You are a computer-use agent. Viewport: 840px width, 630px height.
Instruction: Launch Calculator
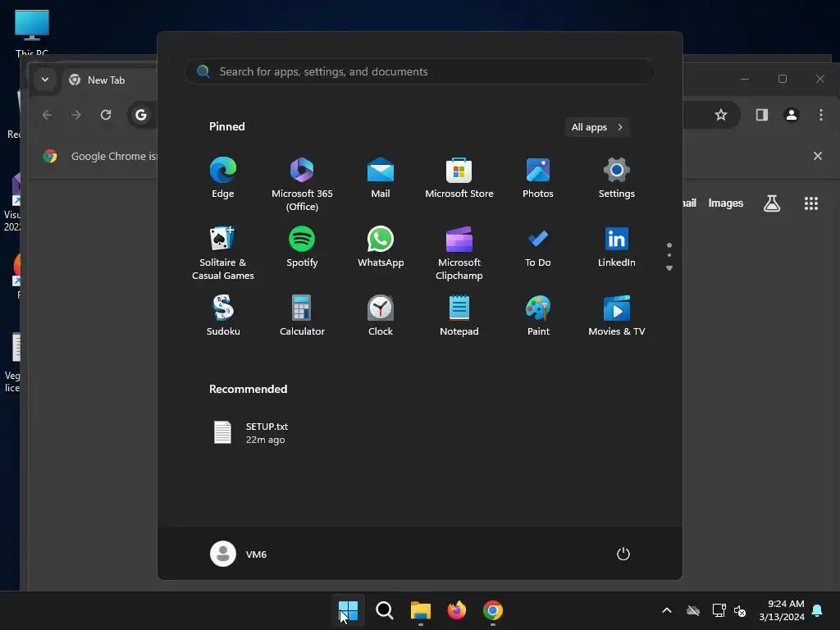coord(302,316)
